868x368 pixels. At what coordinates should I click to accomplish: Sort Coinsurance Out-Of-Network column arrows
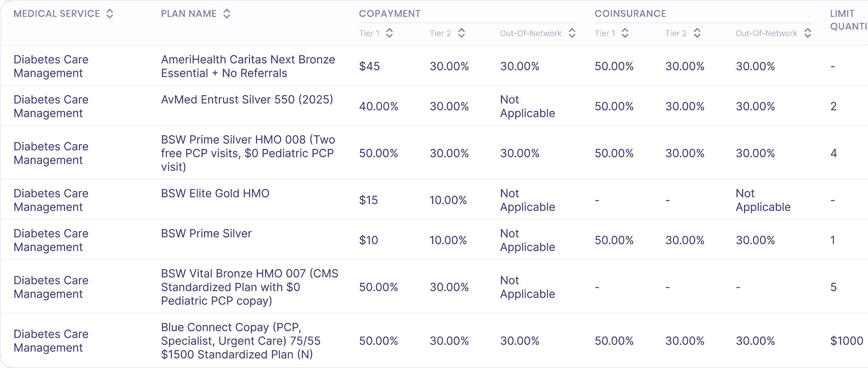(x=807, y=33)
